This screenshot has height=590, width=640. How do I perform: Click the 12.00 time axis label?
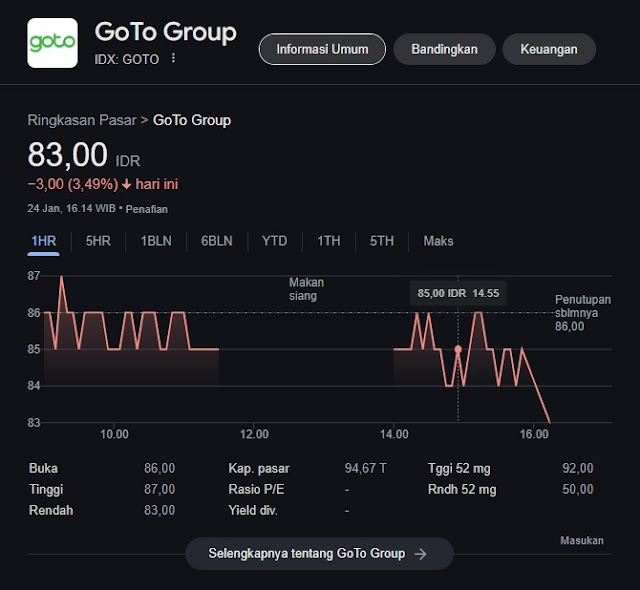point(254,434)
